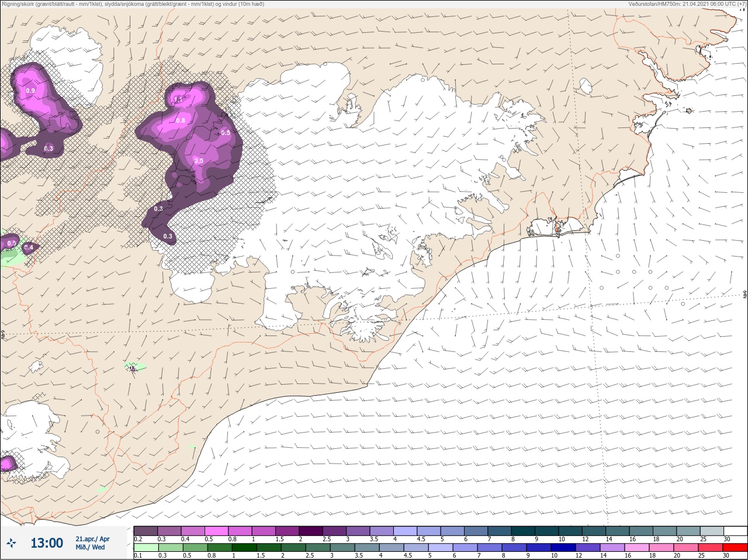748x560 pixels.
Task: Pick the deep blue 10 swatch in lower legend
Action: pyautogui.click(x=564, y=548)
